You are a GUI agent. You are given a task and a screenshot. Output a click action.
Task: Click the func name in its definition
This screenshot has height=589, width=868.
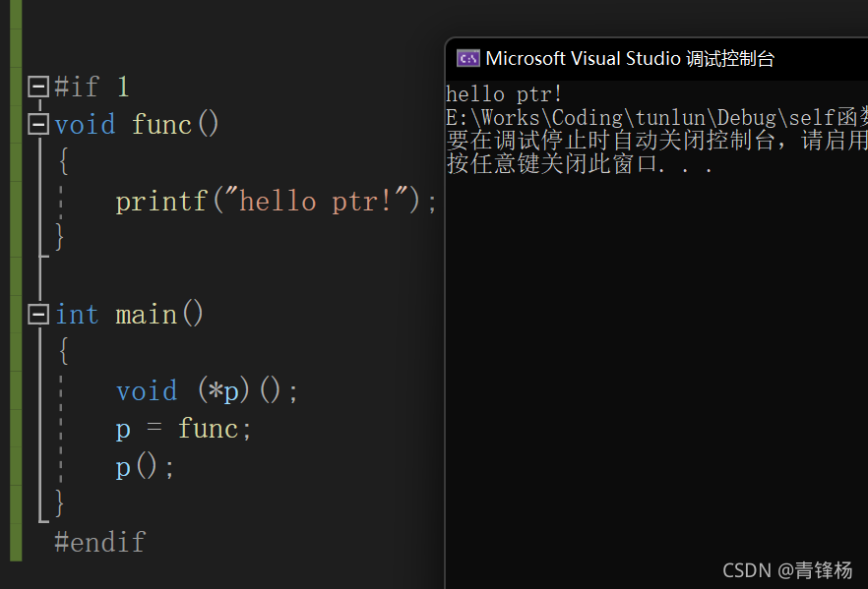(161, 124)
